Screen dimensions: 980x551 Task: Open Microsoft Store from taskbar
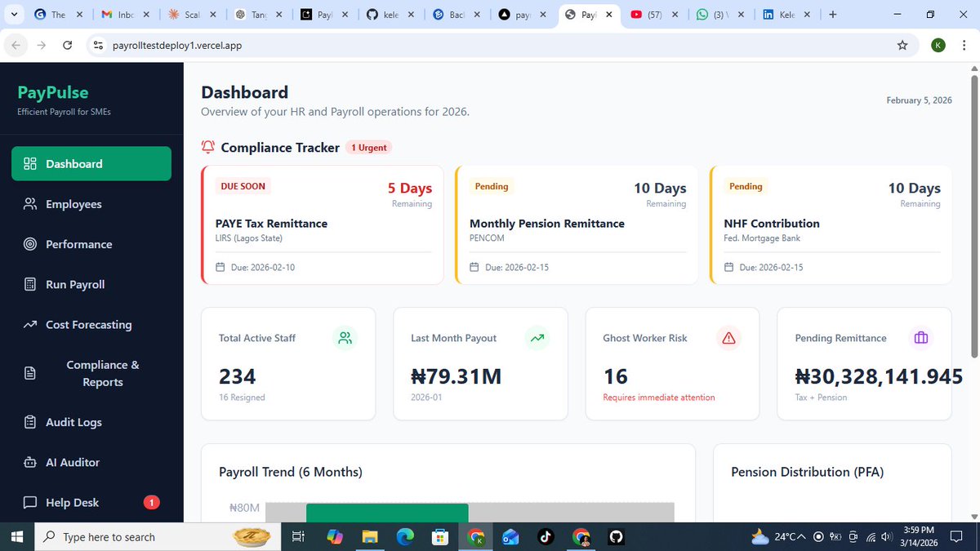[440, 536]
